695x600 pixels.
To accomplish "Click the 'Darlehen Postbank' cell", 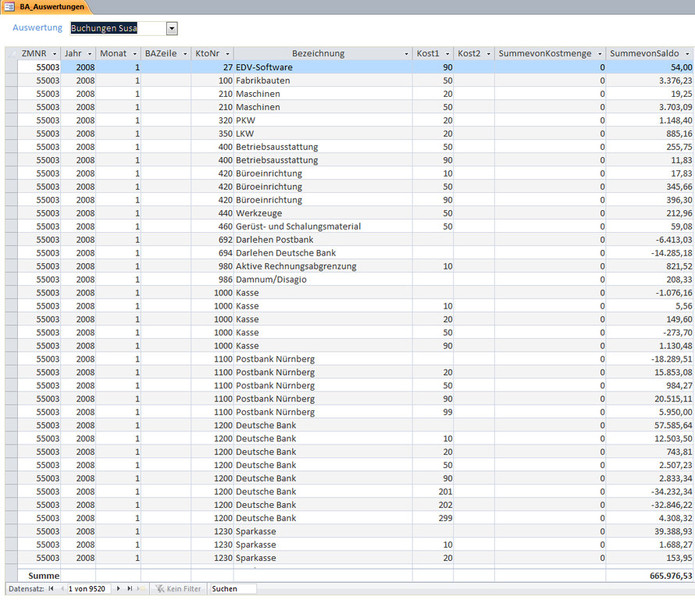I will click(x=323, y=240).
